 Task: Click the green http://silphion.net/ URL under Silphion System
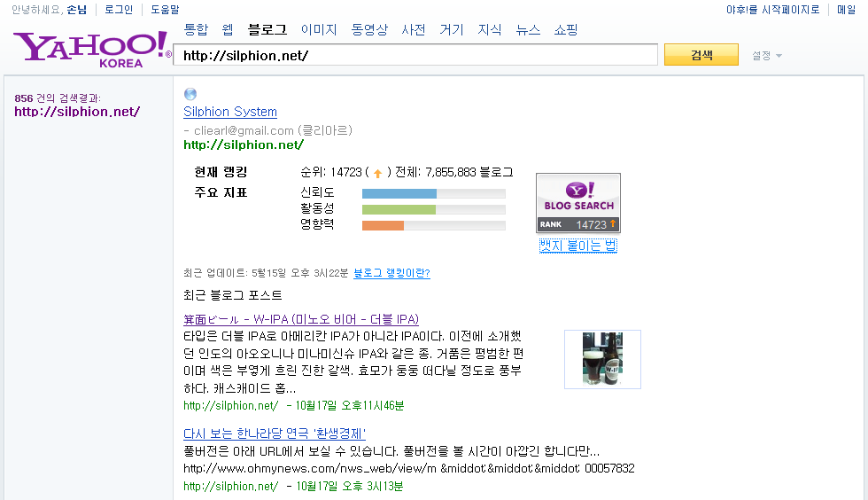tap(244, 145)
